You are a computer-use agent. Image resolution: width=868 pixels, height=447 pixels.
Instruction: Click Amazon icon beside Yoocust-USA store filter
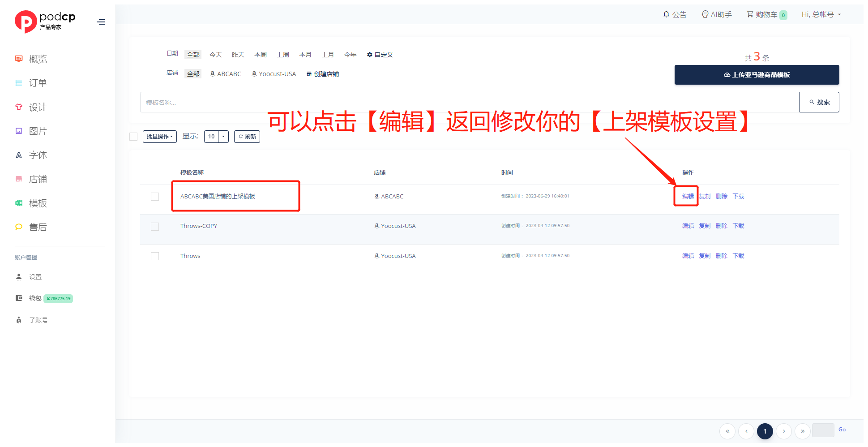[254, 73]
